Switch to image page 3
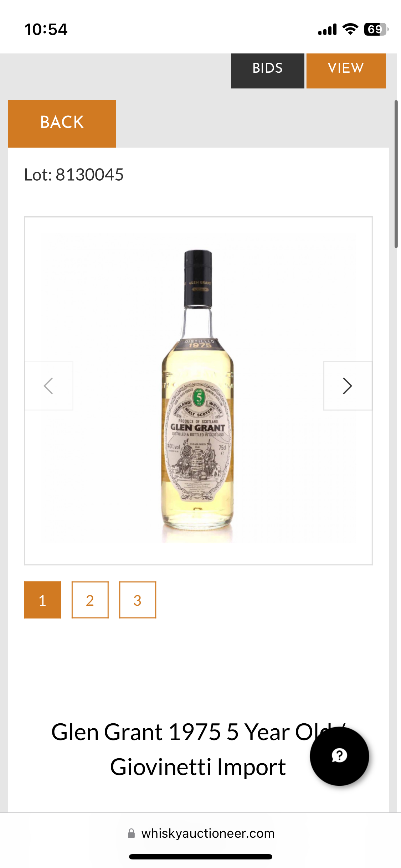 [x=138, y=600]
